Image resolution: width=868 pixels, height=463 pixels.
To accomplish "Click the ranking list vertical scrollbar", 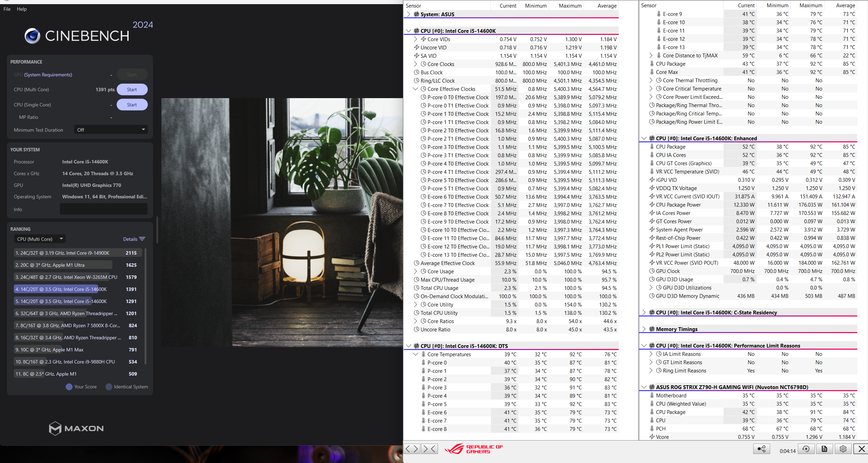I will coord(145,306).
